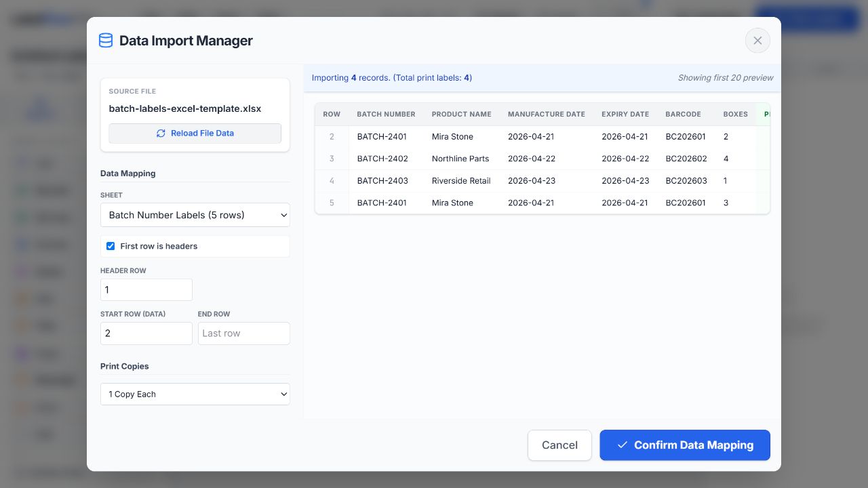Click Importing 4 records summary text
This screenshot has width=868, height=488.
pos(392,78)
